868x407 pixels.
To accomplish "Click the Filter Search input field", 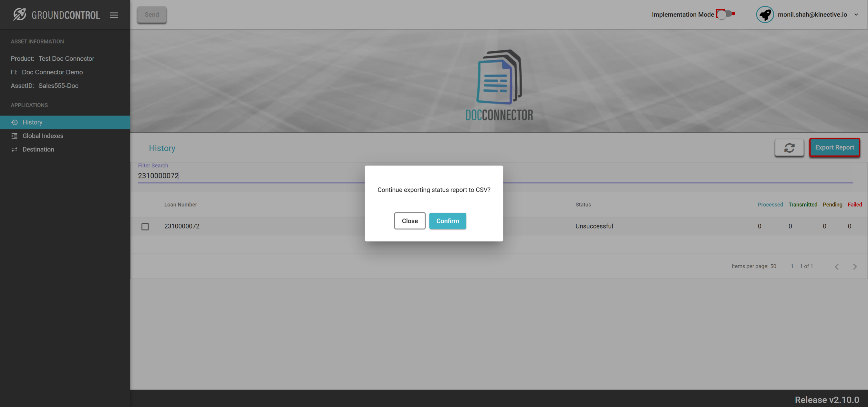I will click(249, 176).
